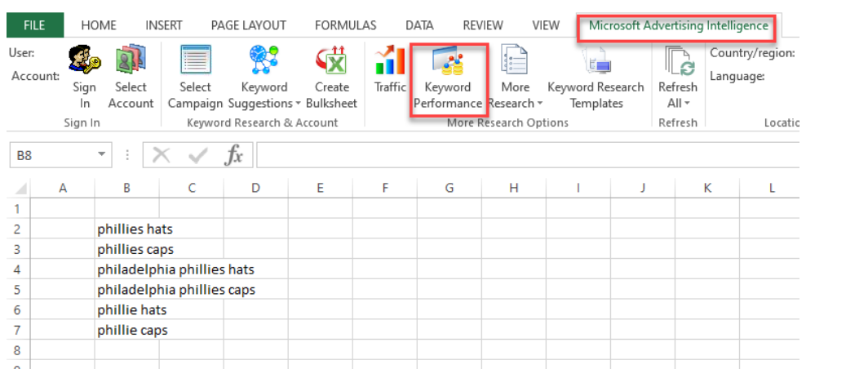Switch to the FORMULAS ribbon tab
868x387 pixels.
345,25
